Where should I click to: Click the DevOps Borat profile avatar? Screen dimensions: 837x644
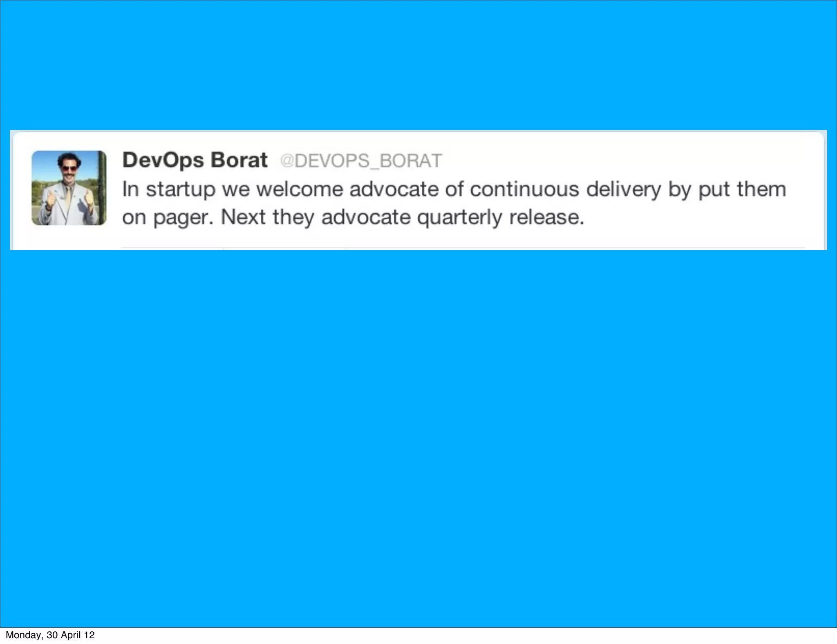69,188
